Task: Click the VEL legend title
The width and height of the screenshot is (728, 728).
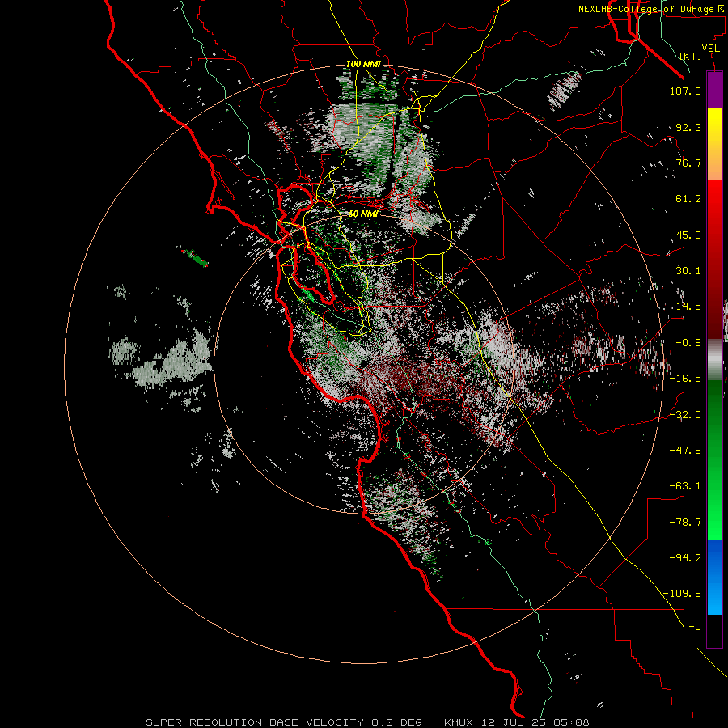Action: (x=710, y=49)
